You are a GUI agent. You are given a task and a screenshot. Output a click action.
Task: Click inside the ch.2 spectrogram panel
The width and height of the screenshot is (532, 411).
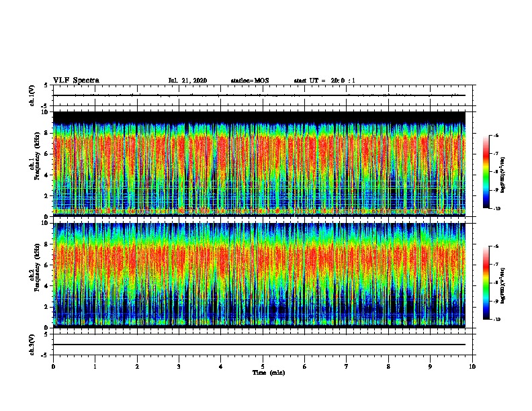tap(259, 275)
